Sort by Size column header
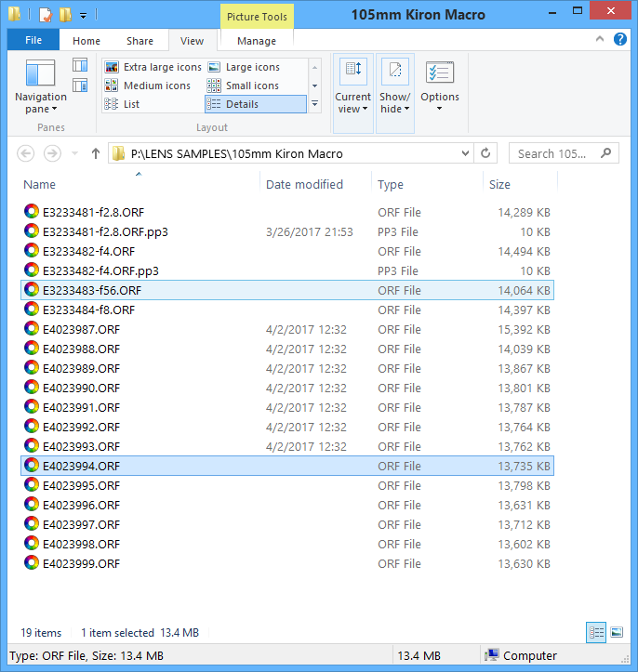This screenshot has height=672, width=638. tap(499, 184)
